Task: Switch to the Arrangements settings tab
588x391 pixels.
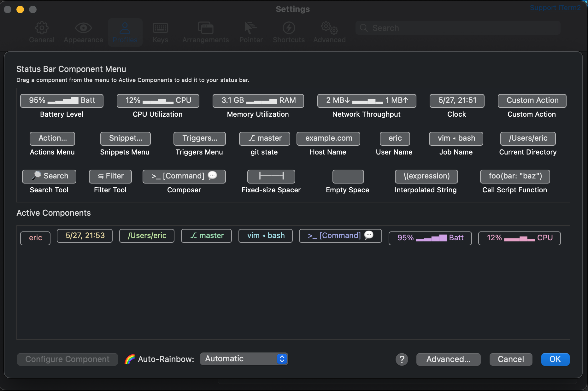Action: (x=205, y=32)
